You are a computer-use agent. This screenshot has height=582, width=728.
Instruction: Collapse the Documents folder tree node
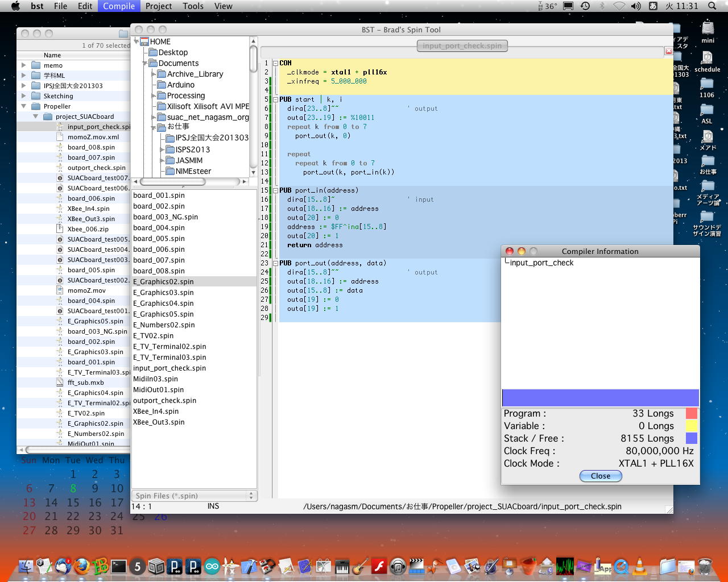click(x=145, y=63)
